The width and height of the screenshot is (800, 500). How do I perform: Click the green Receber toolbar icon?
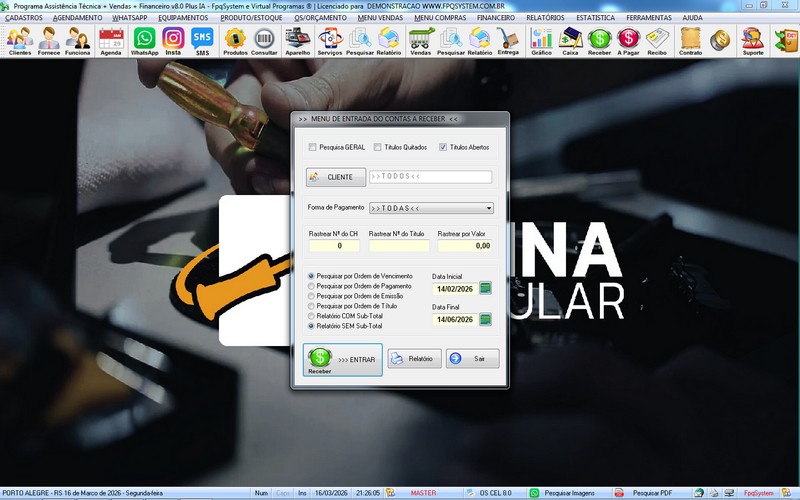pos(599,41)
